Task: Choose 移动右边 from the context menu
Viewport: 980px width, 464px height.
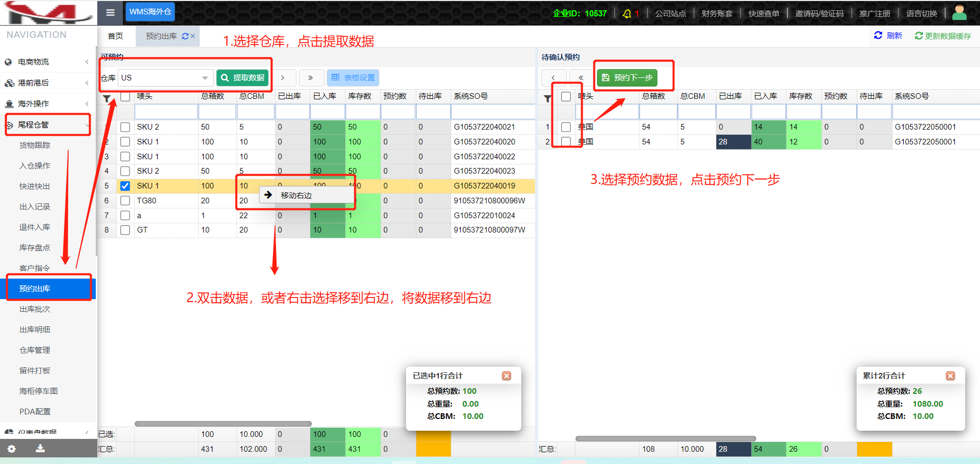Action: click(307, 195)
